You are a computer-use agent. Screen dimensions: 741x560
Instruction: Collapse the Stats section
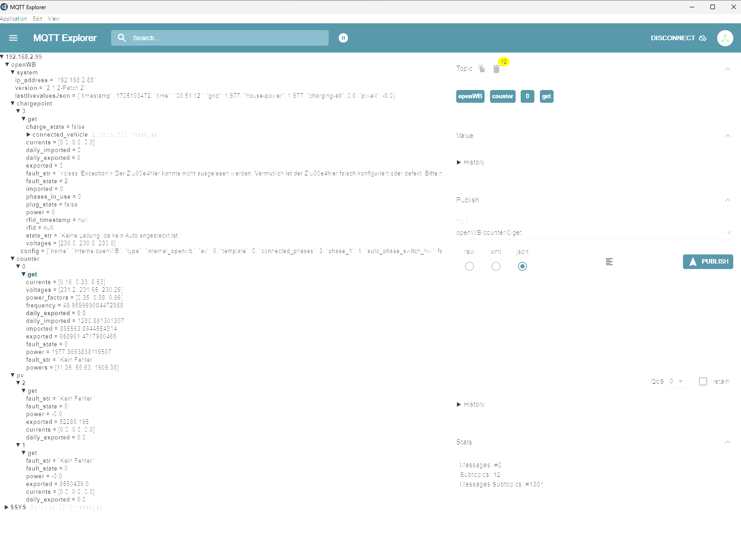pos(728,442)
